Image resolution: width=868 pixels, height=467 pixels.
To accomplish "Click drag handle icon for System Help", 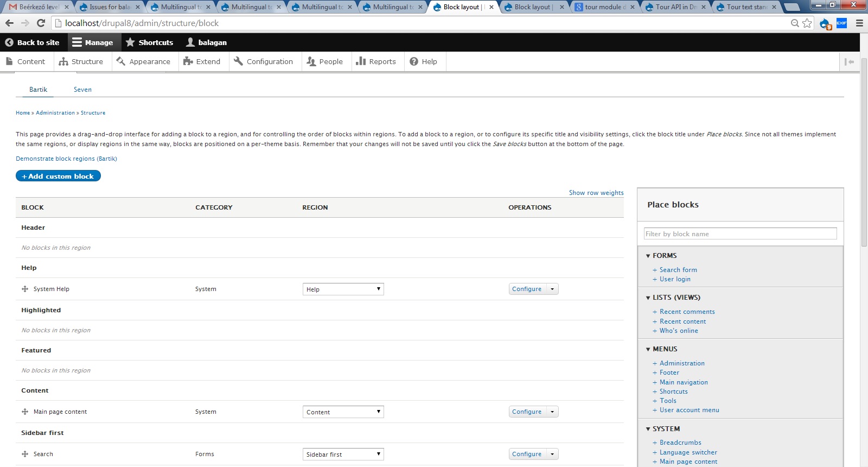I will pyautogui.click(x=25, y=289).
